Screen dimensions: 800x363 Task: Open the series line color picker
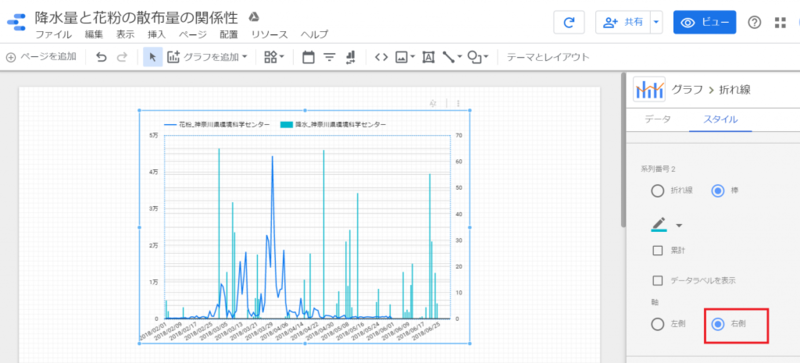pyautogui.click(x=666, y=225)
